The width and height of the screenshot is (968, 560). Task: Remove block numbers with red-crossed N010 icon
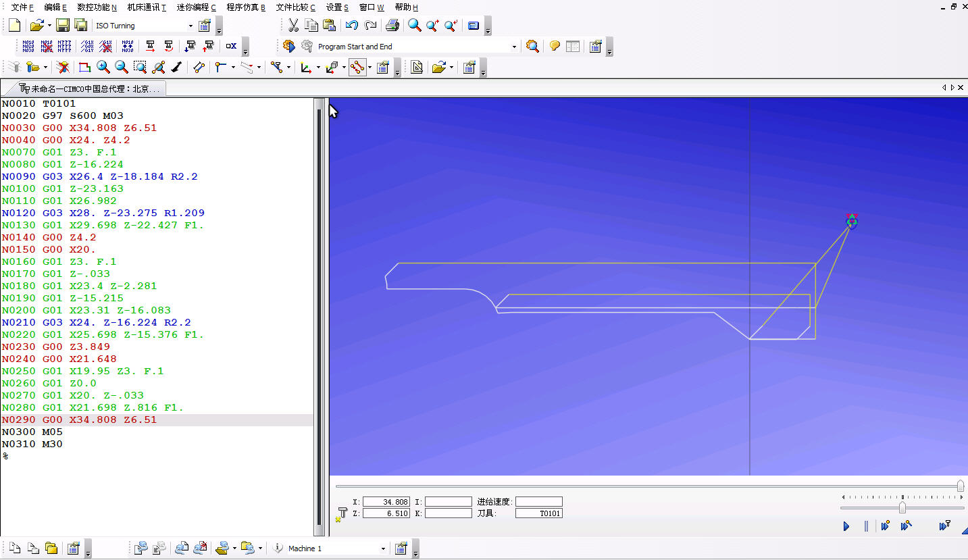[47, 46]
